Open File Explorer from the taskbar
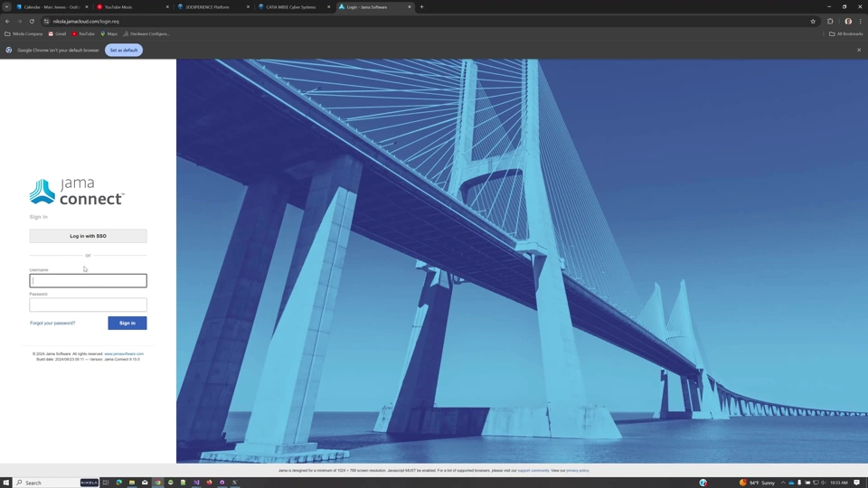Image resolution: width=868 pixels, height=488 pixels. point(132,483)
